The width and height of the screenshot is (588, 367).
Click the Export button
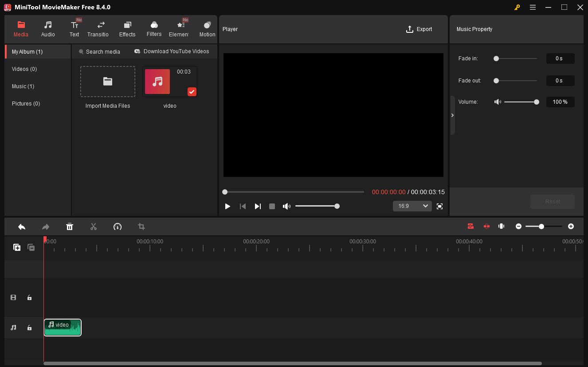[419, 29]
